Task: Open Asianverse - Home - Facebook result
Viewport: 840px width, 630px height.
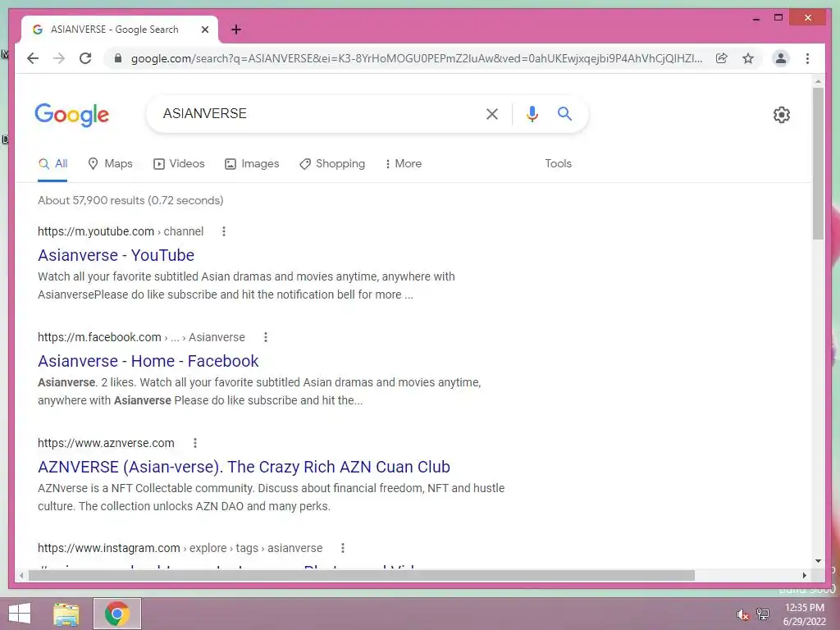Action: (148, 361)
